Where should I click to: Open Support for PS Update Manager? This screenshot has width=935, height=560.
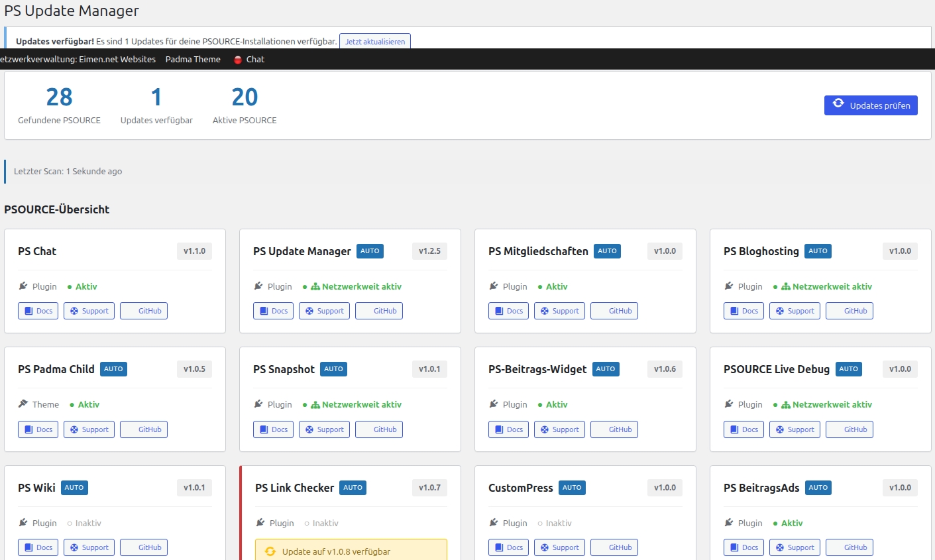(x=324, y=311)
